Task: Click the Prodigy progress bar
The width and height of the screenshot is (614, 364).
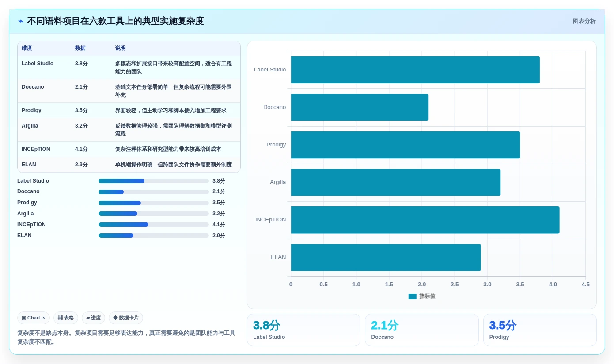Action: 154,203
